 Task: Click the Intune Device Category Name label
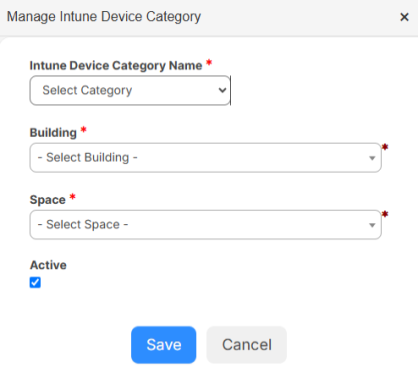116,66
